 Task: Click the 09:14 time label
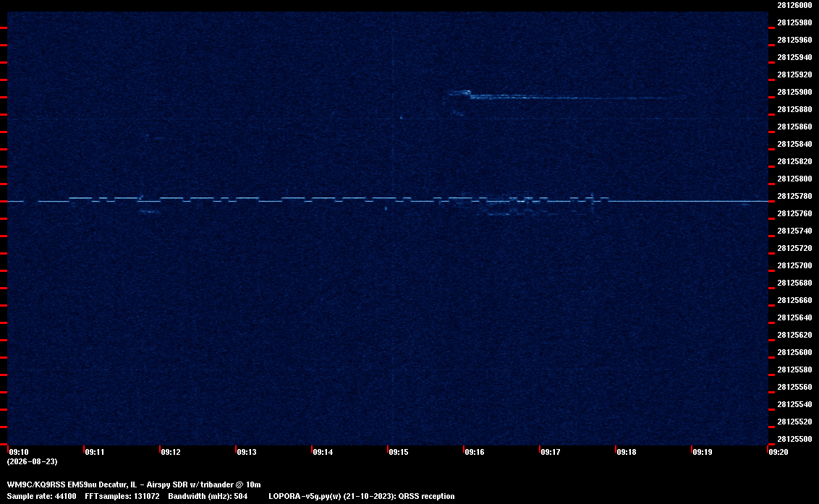[x=323, y=452]
